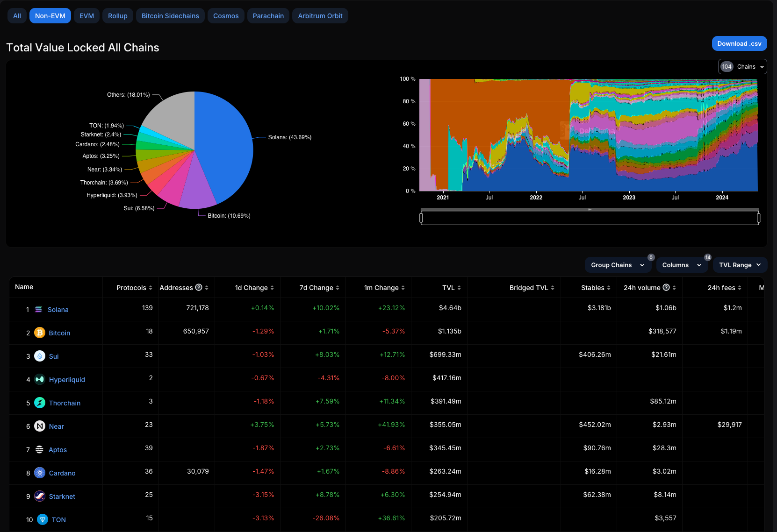
Task: Click the Near chain logo icon
Action: tap(40, 426)
